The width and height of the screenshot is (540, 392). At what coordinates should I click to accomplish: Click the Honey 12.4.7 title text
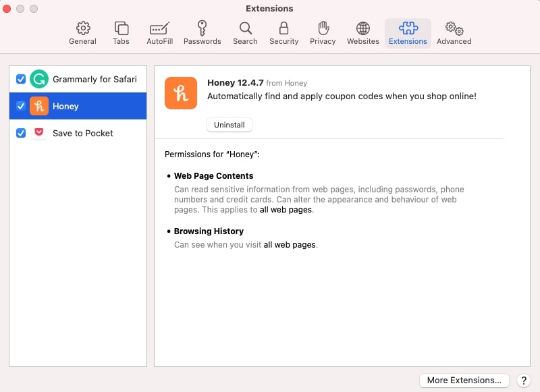[235, 83]
